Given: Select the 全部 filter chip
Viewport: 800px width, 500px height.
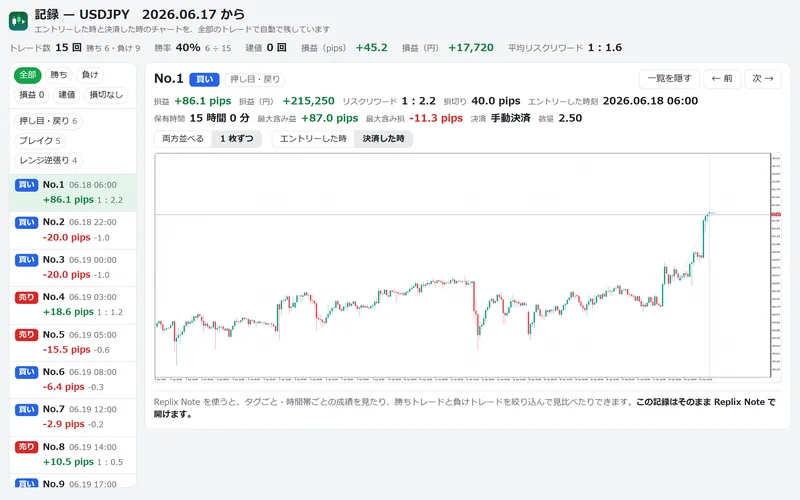Looking at the screenshot, I should (28, 75).
